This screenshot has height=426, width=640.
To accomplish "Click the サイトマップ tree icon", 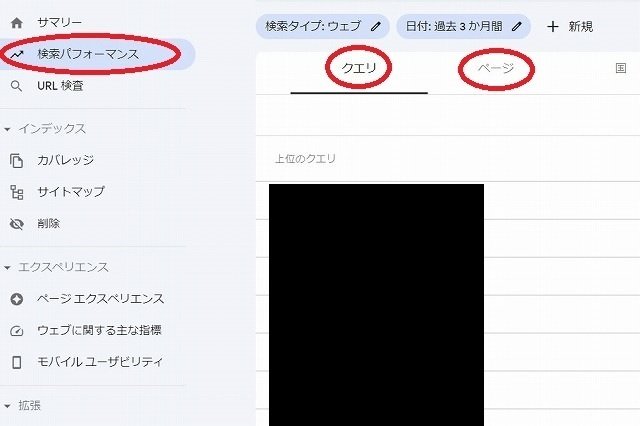I will point(17,192).
